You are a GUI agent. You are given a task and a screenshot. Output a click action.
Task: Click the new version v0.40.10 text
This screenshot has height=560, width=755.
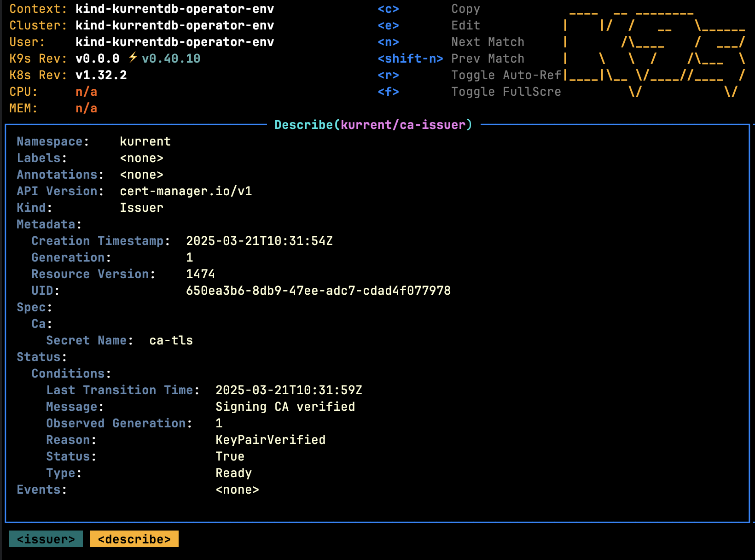tap(171, 58)
